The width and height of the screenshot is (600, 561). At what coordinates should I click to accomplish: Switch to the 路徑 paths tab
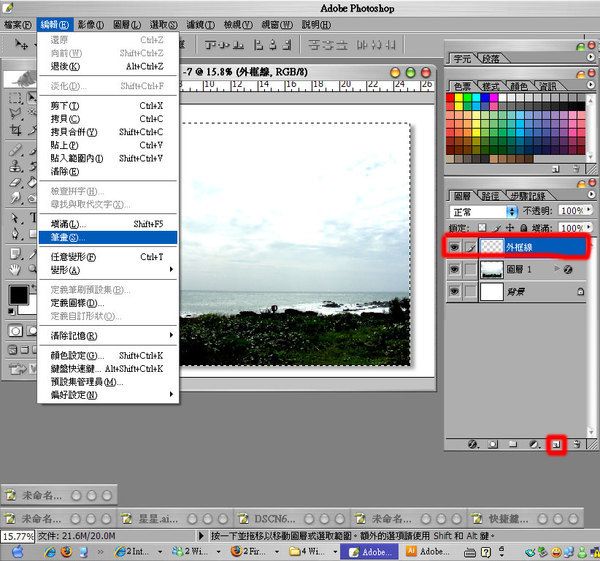[x=490, y=196]
